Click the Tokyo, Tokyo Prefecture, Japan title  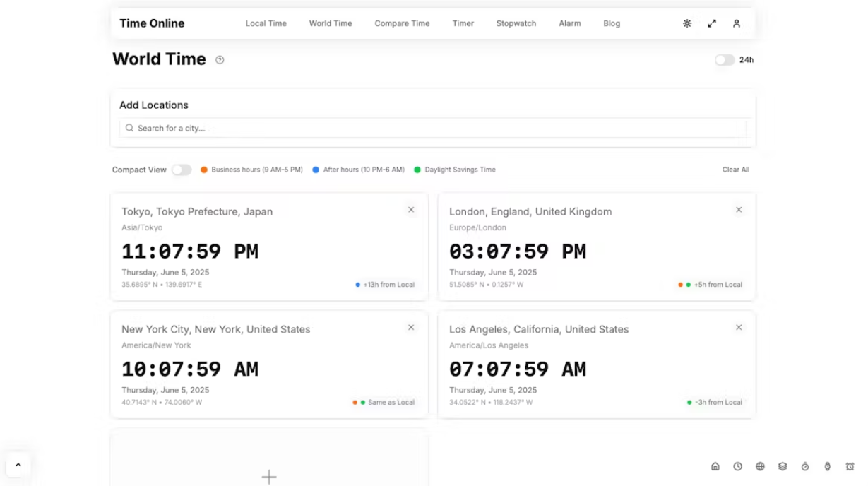[197, 211]
